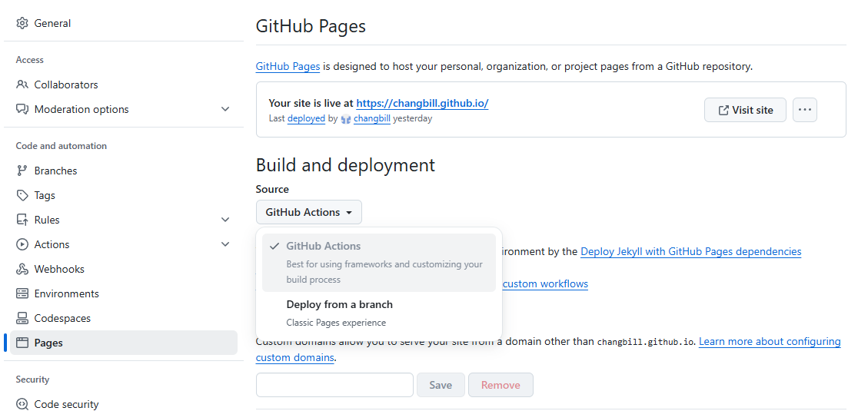This screenshot has width=868, height=411.
Task: Click the GitHub Pages page heading
Action: (311, 26)
